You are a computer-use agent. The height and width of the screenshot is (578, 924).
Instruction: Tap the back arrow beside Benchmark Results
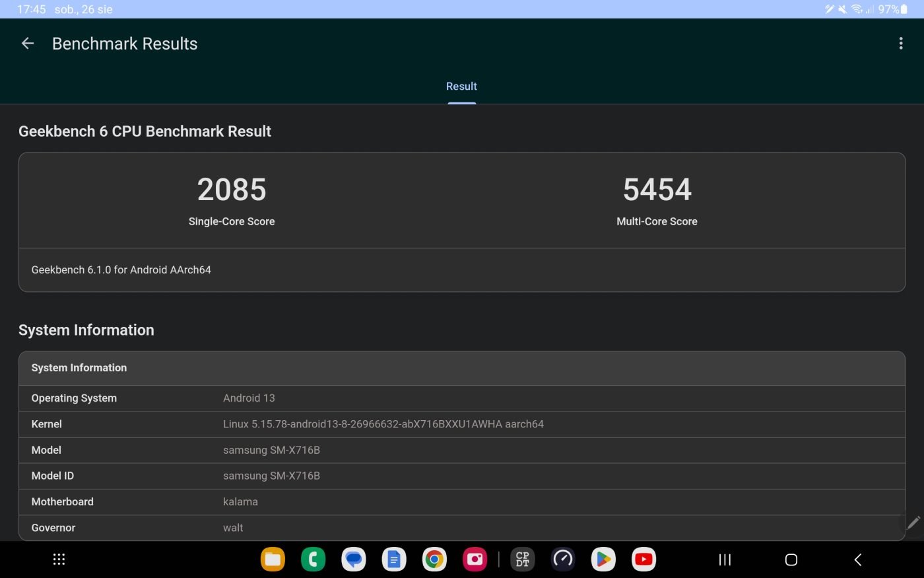[x=28, y=44]
